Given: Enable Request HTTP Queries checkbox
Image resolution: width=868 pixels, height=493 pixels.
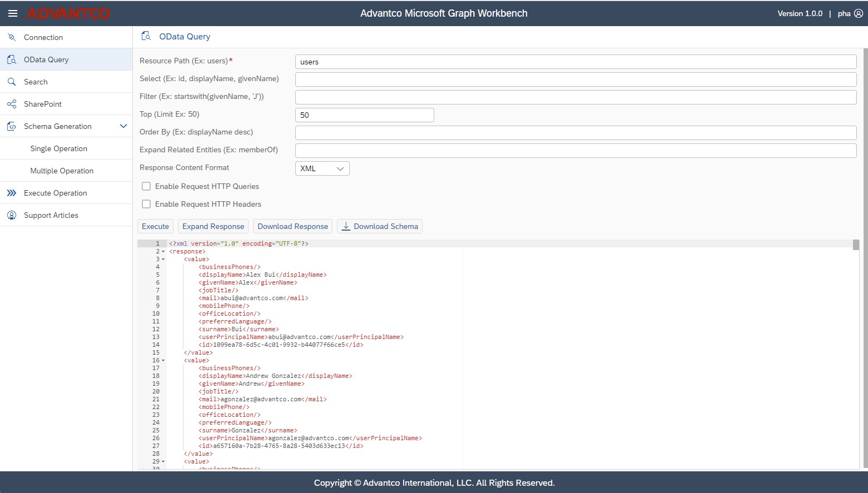Looking at the screenshot, I should coord(146,186).
